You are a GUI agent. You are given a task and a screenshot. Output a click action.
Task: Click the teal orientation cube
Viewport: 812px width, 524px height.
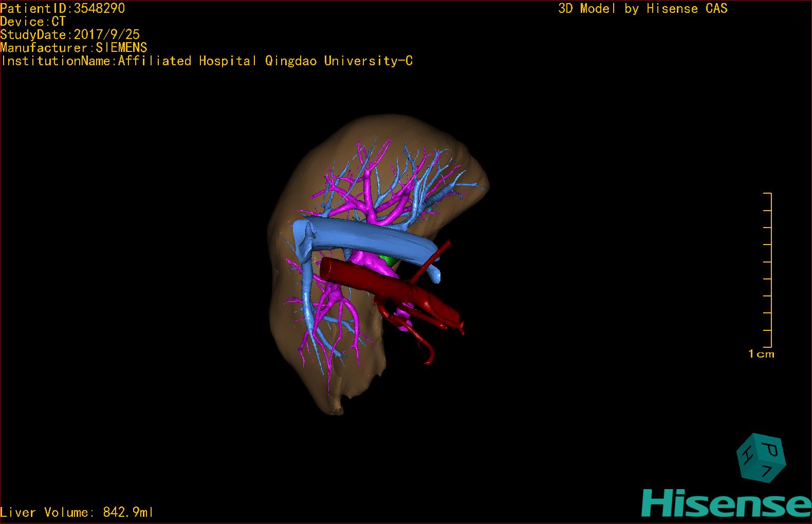click(x=761, y=458)
